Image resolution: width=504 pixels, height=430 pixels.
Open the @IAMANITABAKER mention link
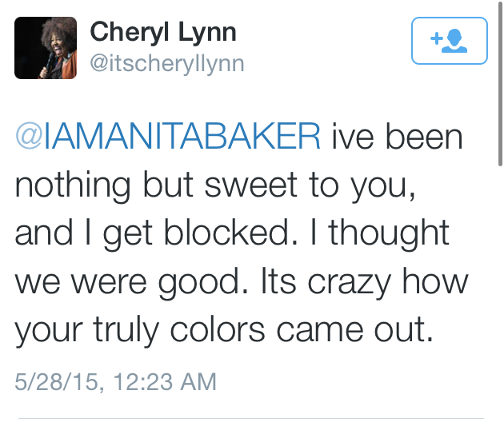pos(168,137)
